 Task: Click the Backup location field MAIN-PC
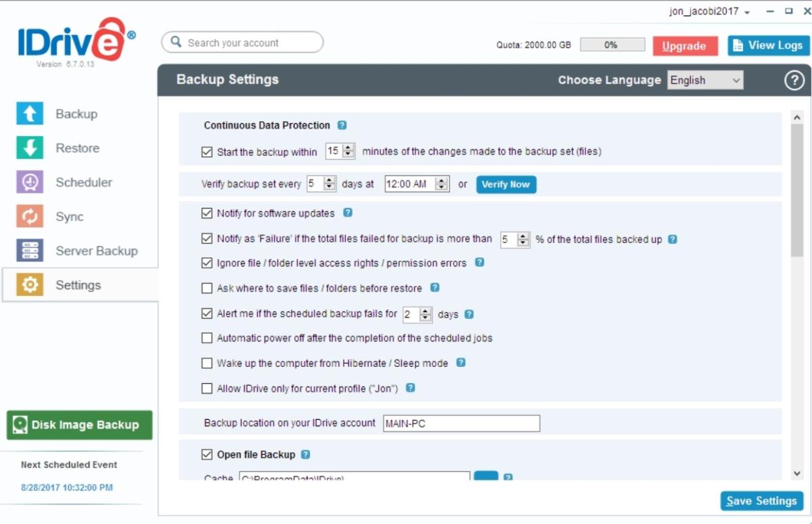461,424
